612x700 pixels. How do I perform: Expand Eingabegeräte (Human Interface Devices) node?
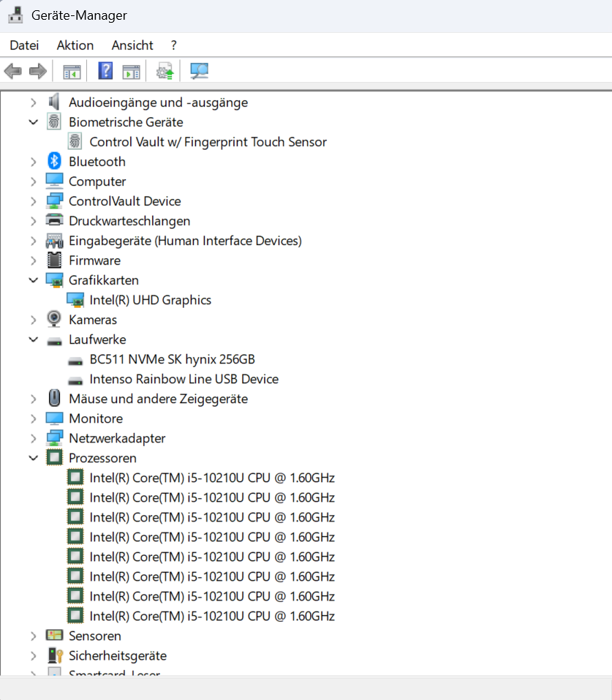[34, 241]
